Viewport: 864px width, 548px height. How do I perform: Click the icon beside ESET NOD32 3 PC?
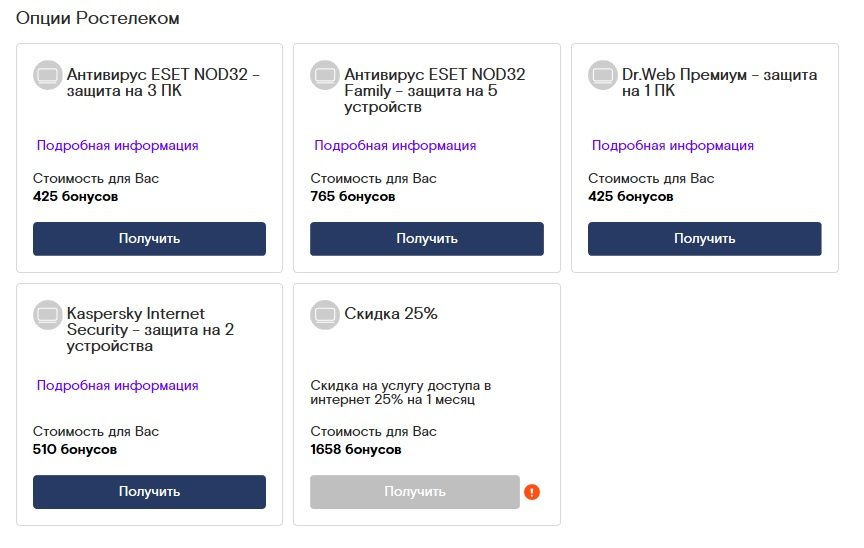point(47,75)
